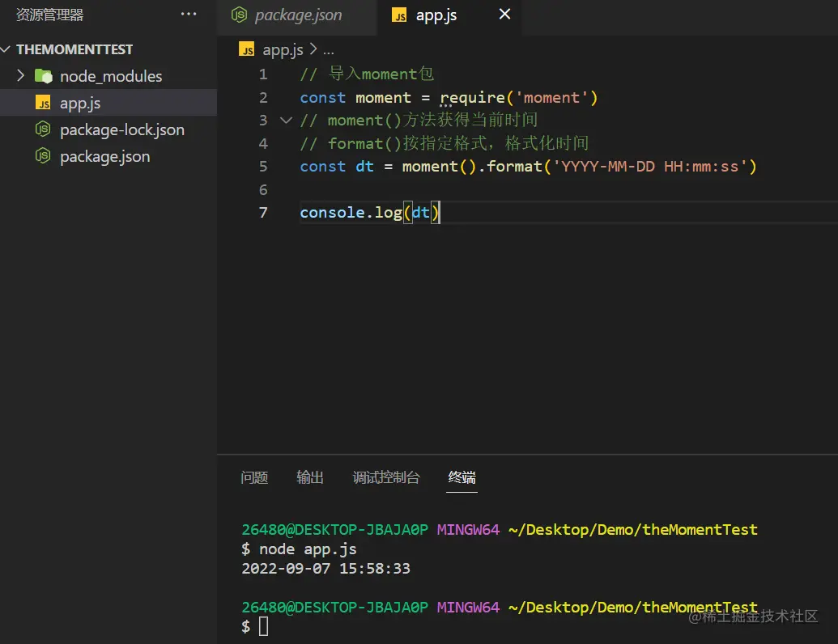The image size is (838, 644).
Task: Click line number 1 in the gutter
Action: click(263, 74)
